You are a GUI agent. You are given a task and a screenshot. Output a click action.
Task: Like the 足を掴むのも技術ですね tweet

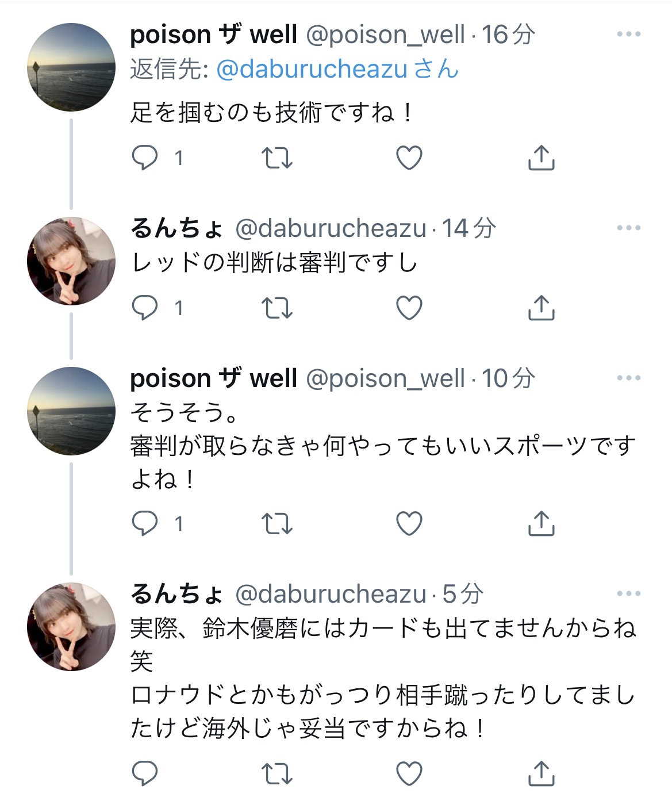(409, 158)
